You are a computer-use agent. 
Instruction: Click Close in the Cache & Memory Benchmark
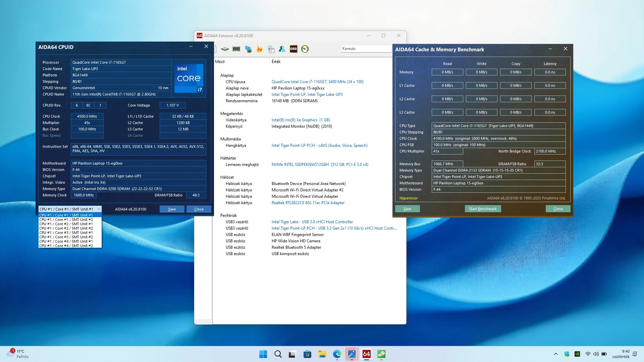pos(558,209)
